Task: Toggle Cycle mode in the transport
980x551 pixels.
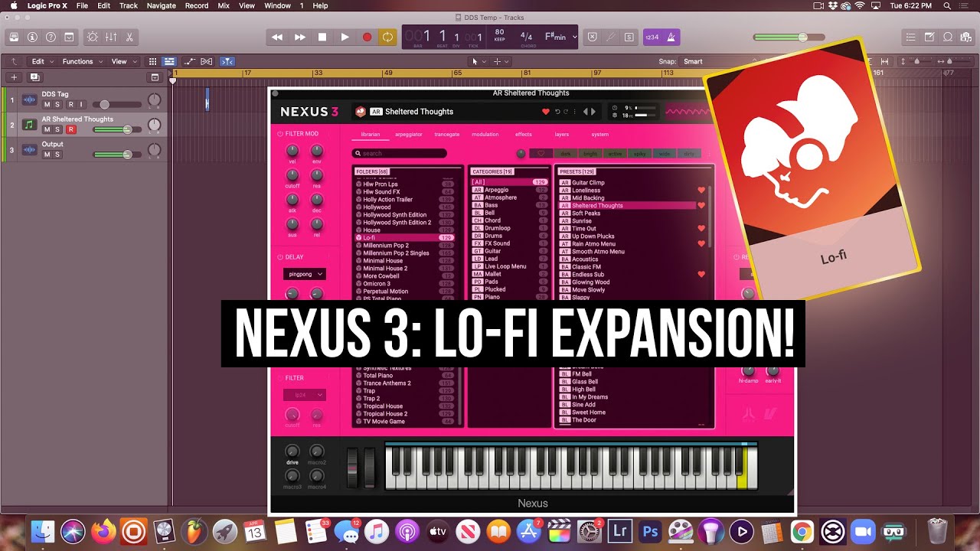Action: pyautogui.click(x=388, y=37)
